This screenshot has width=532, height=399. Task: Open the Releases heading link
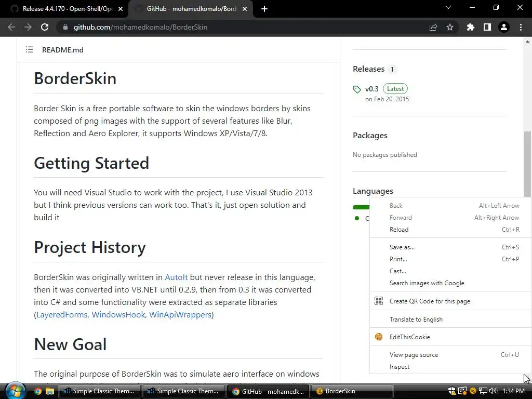coord(368,69)
